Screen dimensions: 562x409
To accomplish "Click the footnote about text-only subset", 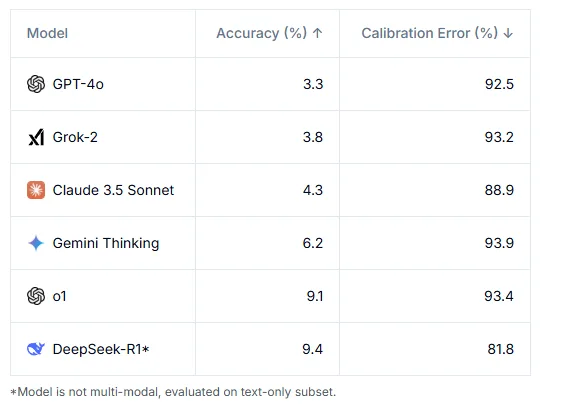I will (x=173, y=392).
